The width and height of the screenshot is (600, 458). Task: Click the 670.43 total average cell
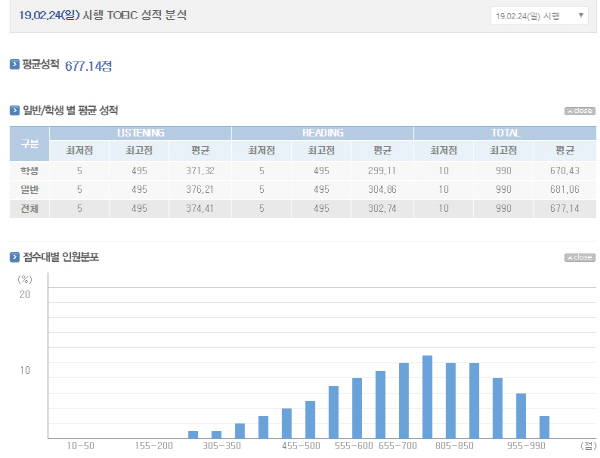(x=565, y=171)
